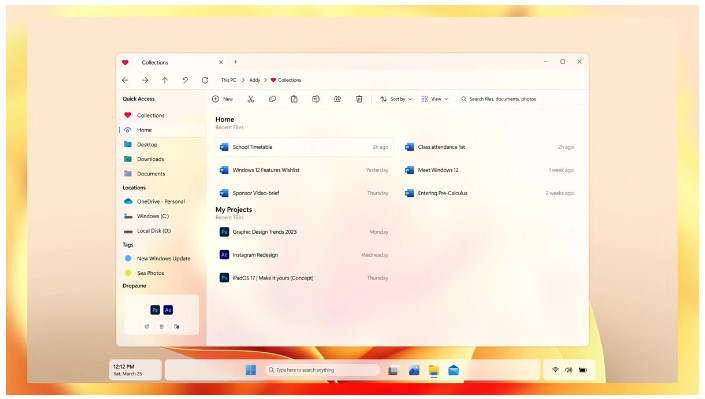Close the Collections tab
This screenshot has width=705, height=399.
coord(221,63)
